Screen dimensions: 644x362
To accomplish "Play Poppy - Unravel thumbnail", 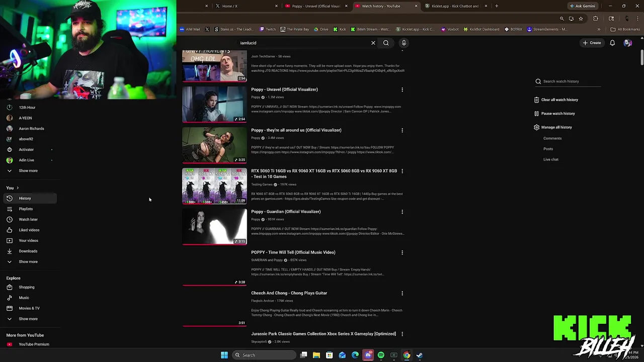I will (214, 105).
